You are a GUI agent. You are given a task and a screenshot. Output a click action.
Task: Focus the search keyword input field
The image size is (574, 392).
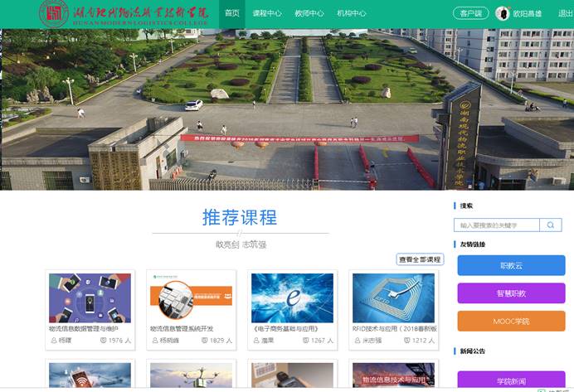point(496,225)
